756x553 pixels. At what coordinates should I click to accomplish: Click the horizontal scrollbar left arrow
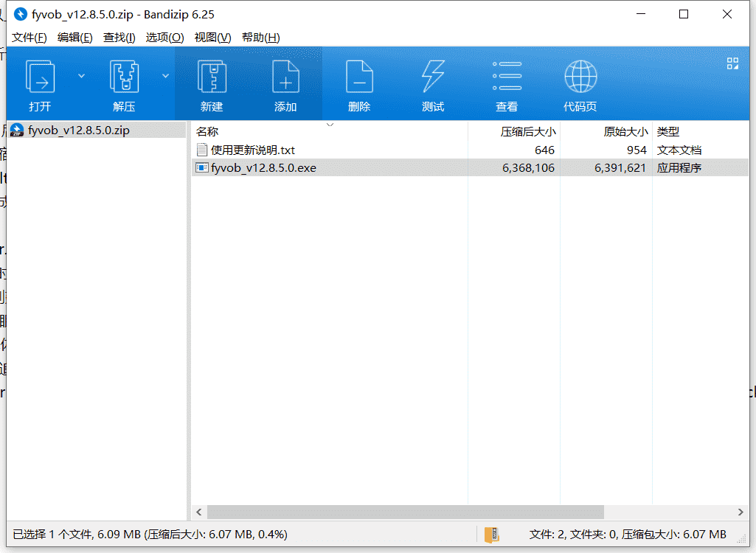[x=199, y=512]
